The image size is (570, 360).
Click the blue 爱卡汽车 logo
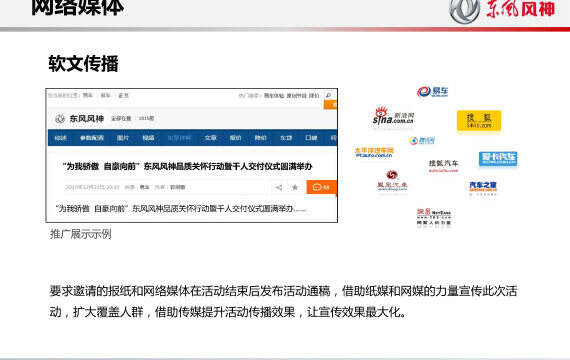(x=498, y=159)
